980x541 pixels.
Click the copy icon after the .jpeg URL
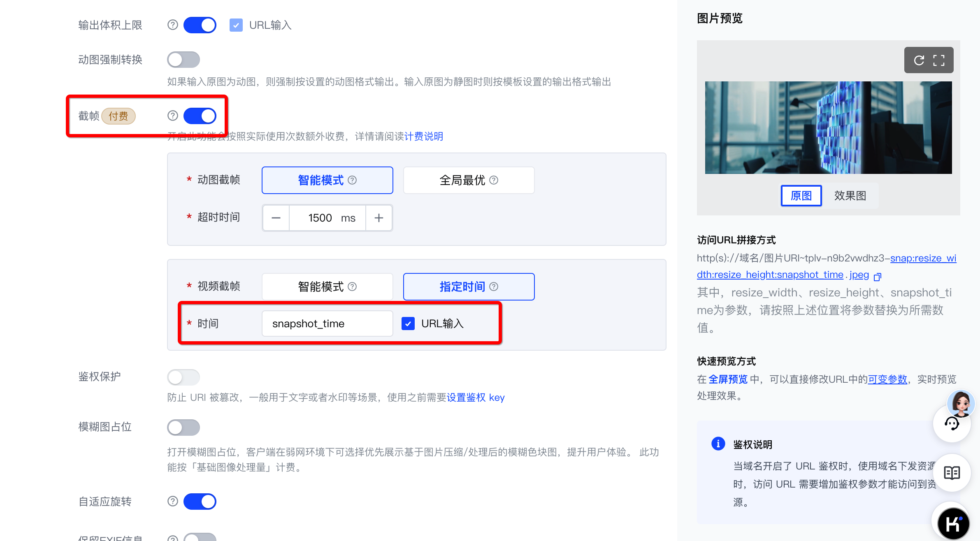click(877, 277)
